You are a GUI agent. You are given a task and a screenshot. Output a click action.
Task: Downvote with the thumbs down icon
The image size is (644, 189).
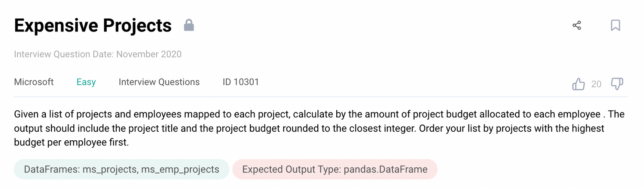pos(617,84)
